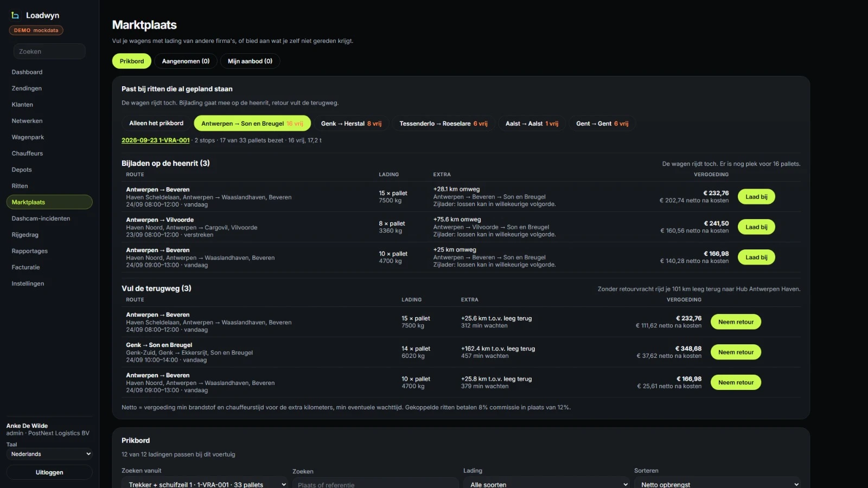
Task: Select the Genk → Herstal route chip
Action: (351, 124)
